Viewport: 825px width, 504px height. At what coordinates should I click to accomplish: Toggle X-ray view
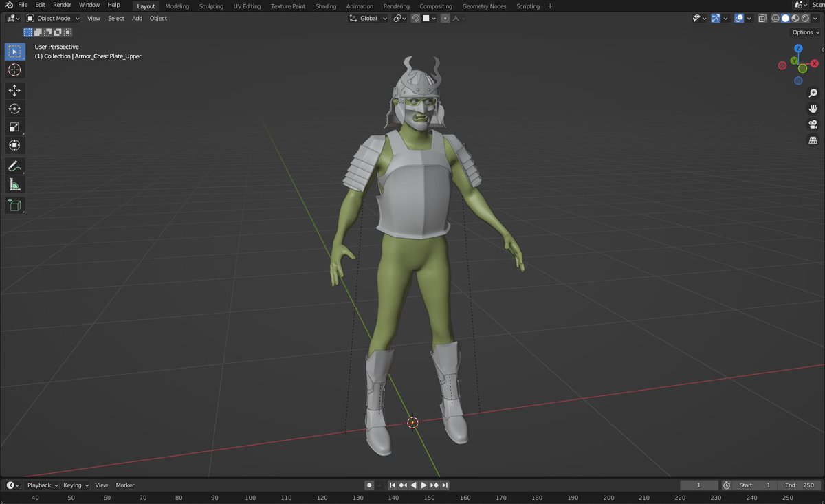pyautogui.click(x=762, y=19)
